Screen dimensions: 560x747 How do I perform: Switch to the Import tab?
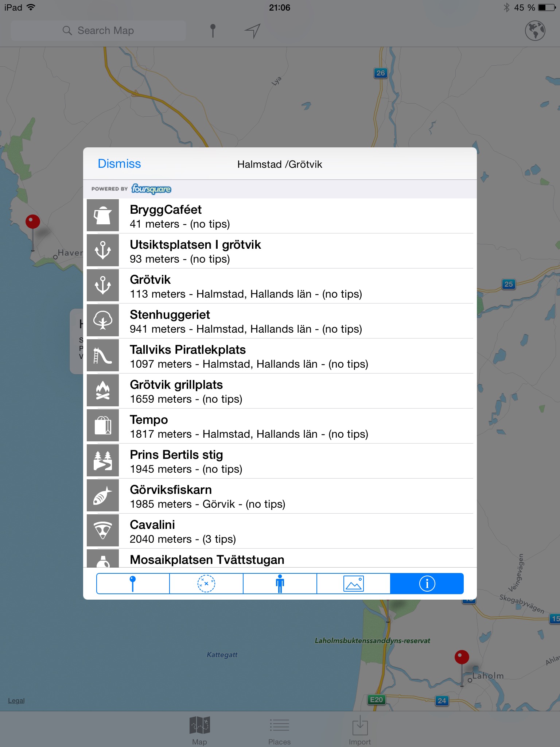(359, 730)
